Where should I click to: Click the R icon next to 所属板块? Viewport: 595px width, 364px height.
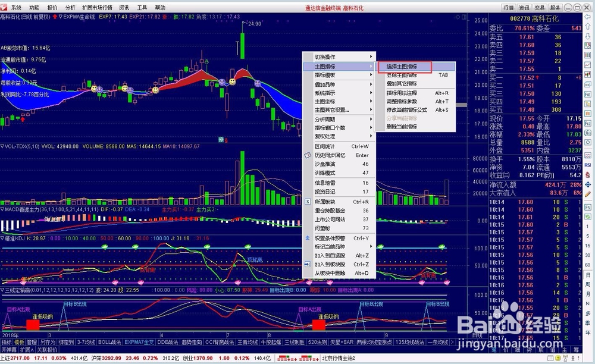pos(308,202)
